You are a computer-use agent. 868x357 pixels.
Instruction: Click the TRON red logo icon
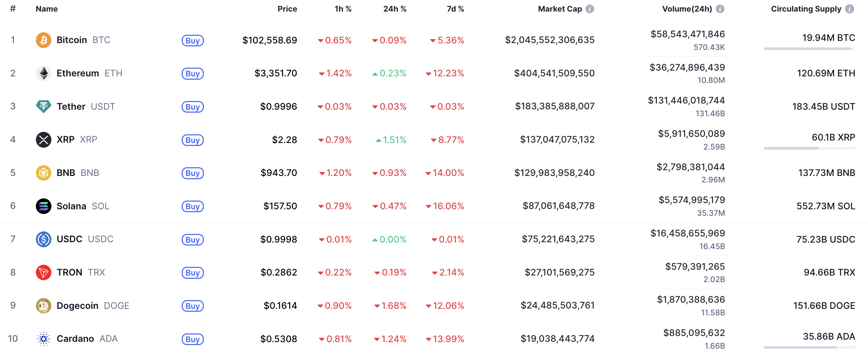click(x=43, y=273)
